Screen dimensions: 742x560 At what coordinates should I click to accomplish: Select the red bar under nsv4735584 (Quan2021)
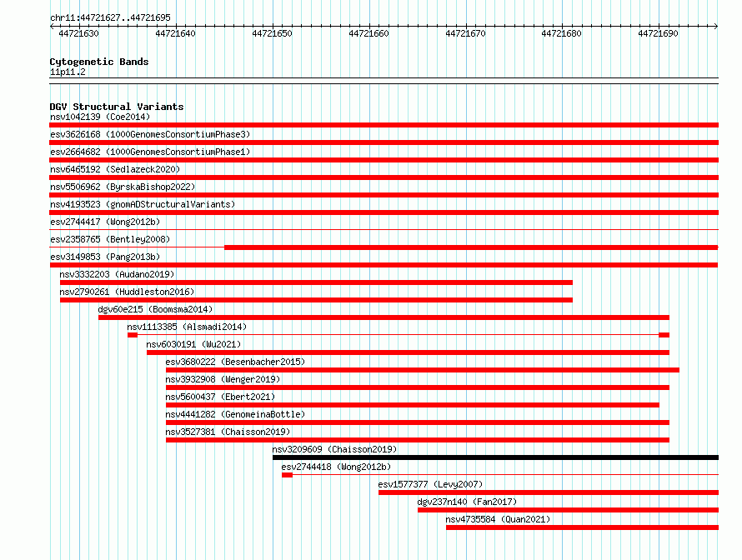[582, 527]
